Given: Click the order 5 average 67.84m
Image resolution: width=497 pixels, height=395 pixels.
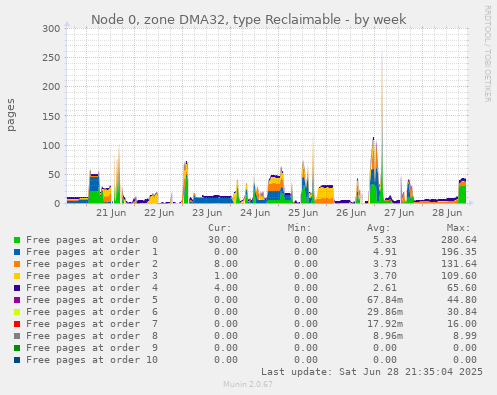Looking at the screenshot, I should 385,300.
